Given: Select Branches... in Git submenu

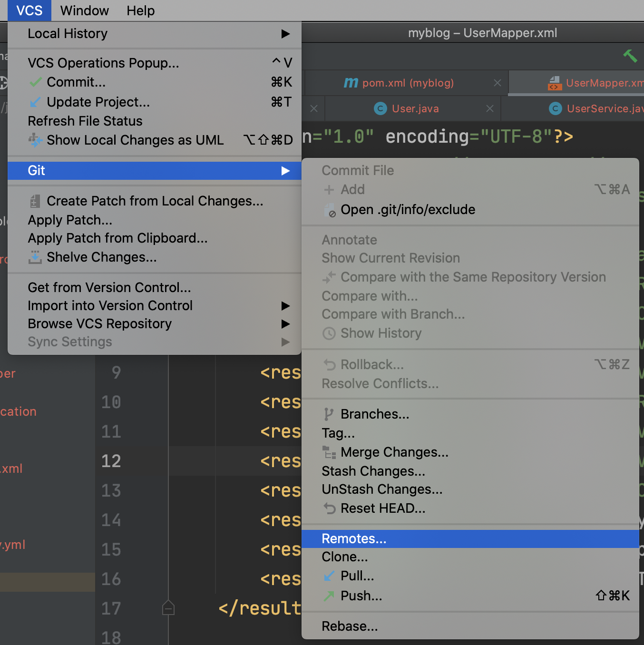Looking at the screenshot, I should point(470,414).
